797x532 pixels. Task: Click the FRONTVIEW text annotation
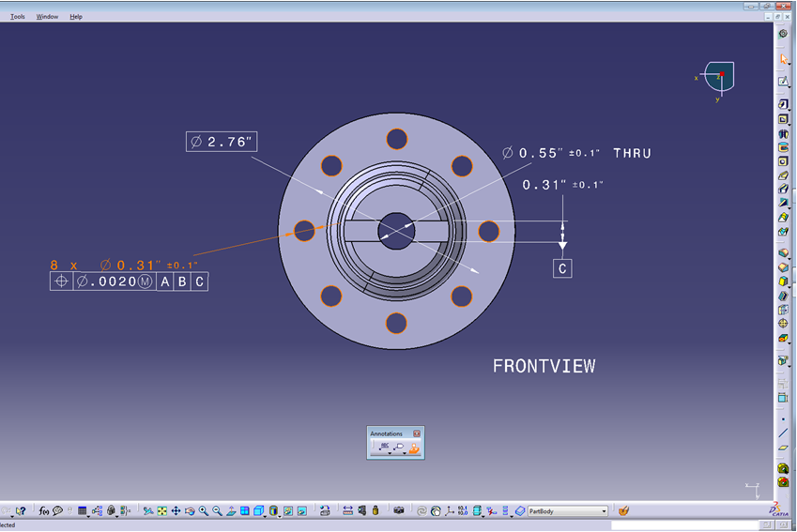click(x=544, y=366)
